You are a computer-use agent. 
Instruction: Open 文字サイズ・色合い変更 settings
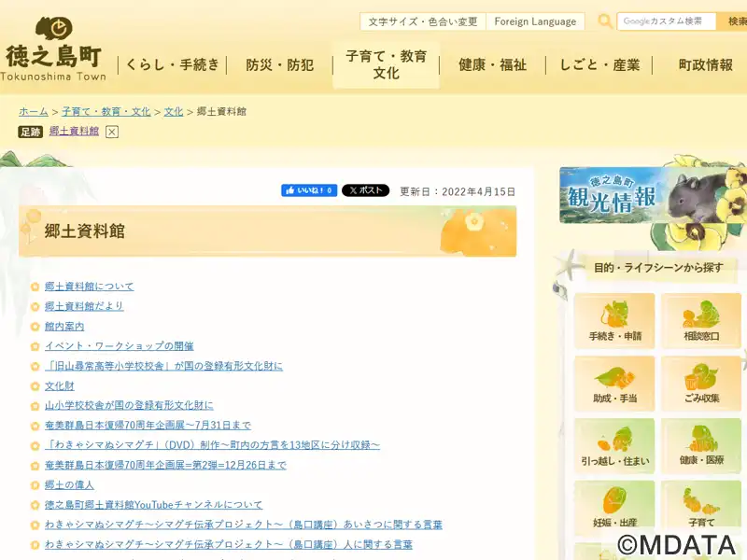coord(422,21)
